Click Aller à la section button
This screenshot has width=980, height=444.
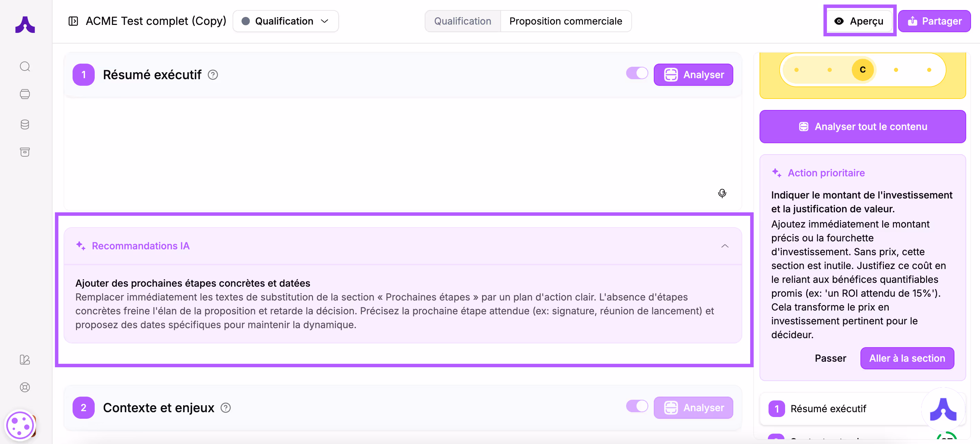click(907, 358)
